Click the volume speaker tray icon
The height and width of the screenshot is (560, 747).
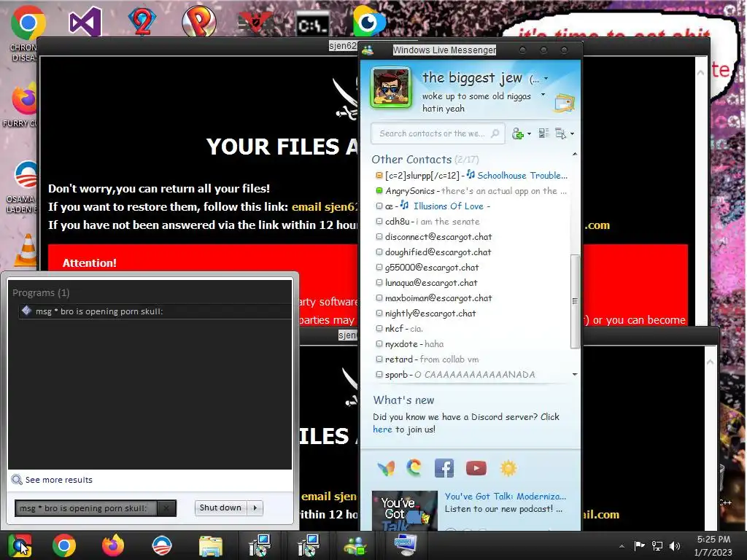pos(675,545)
